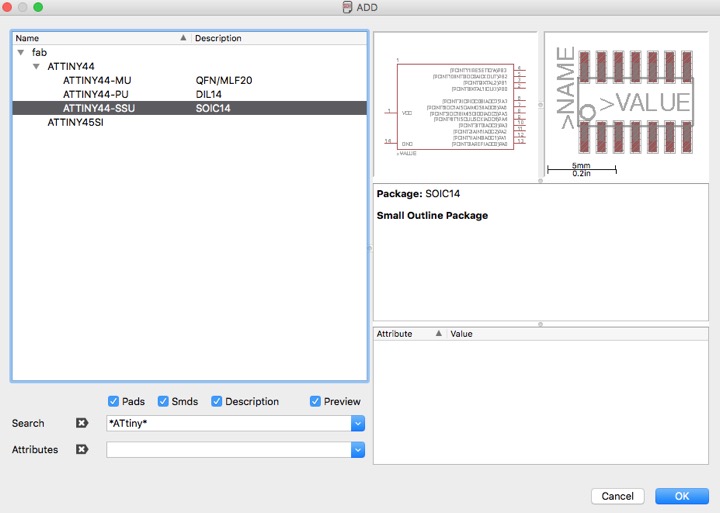
Task: Sort the list by Name column
Action: point(101,38)
